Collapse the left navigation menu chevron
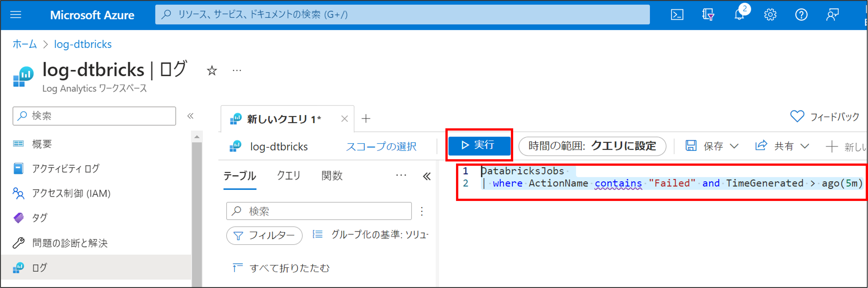 pos(190,116)
